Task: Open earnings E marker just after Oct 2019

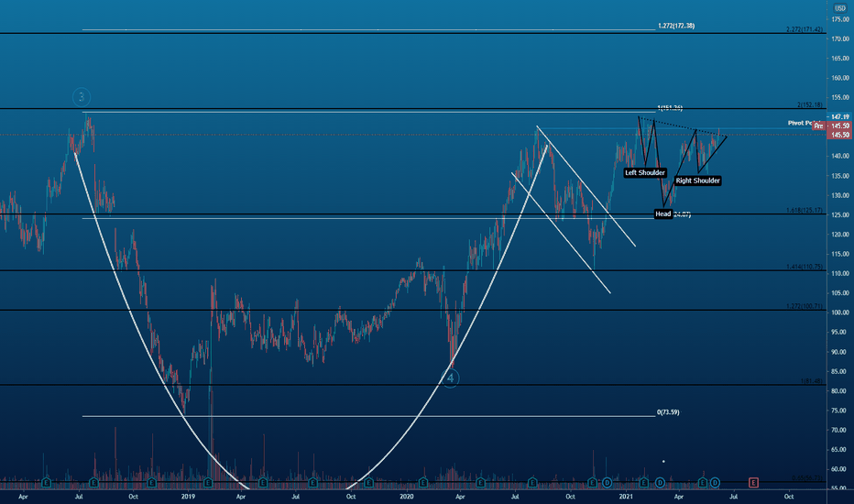Action: [x=368, y=483]
